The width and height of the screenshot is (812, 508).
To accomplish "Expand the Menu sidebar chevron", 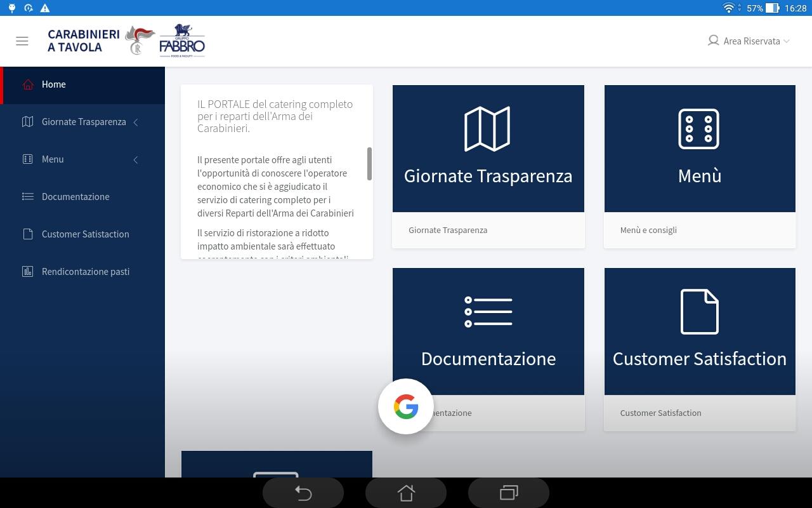I will (136, 159).
